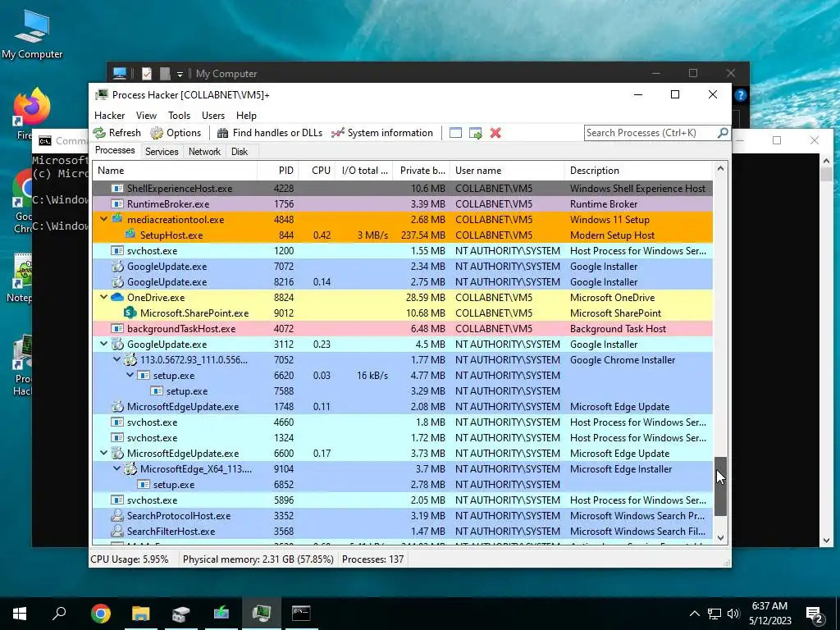Launch Chrome from the taskbar
The height and width of the screenshot is (630, 840).
click(100, 614)
